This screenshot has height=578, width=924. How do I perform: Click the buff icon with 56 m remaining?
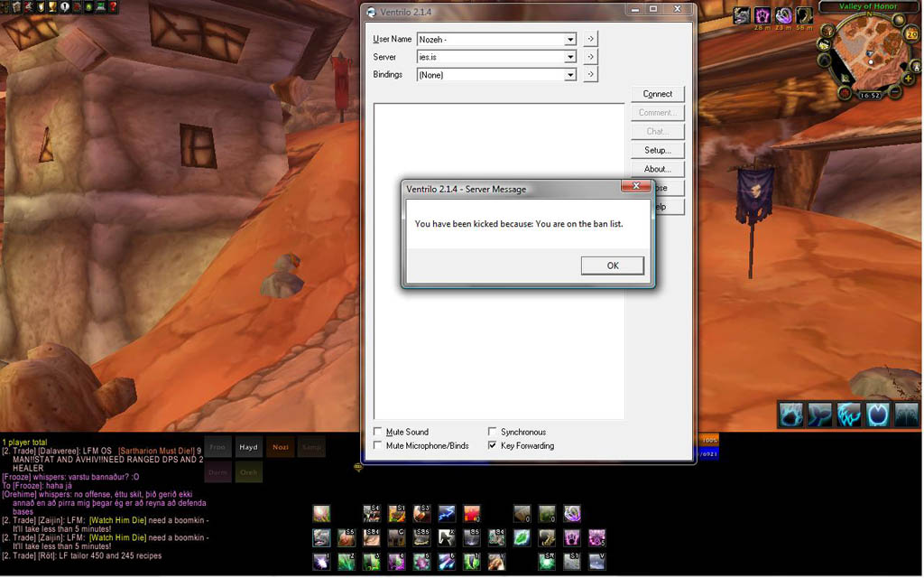pyautogui.click(x=804, y=15)
